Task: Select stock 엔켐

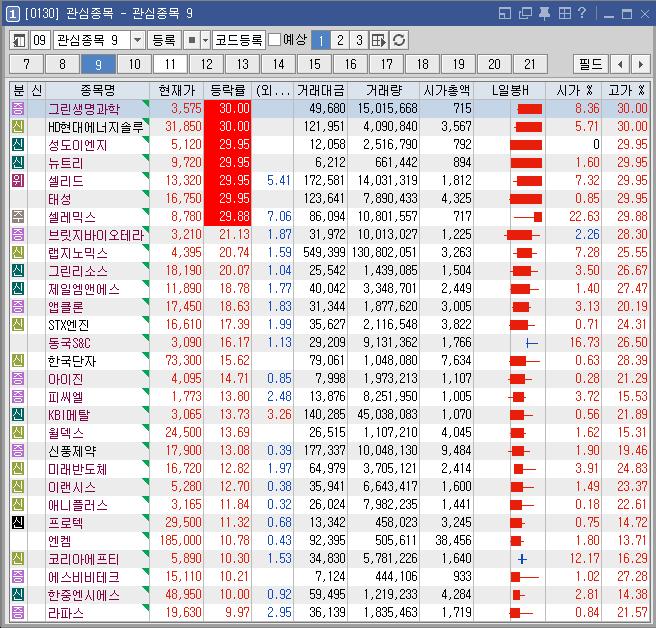Action: (x=60, y=541)
